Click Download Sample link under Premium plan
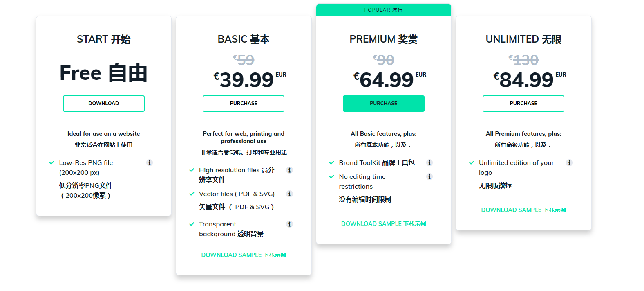The height and width of the screenshot is (291, 644). pyautogui.click(x=383, y=224)
